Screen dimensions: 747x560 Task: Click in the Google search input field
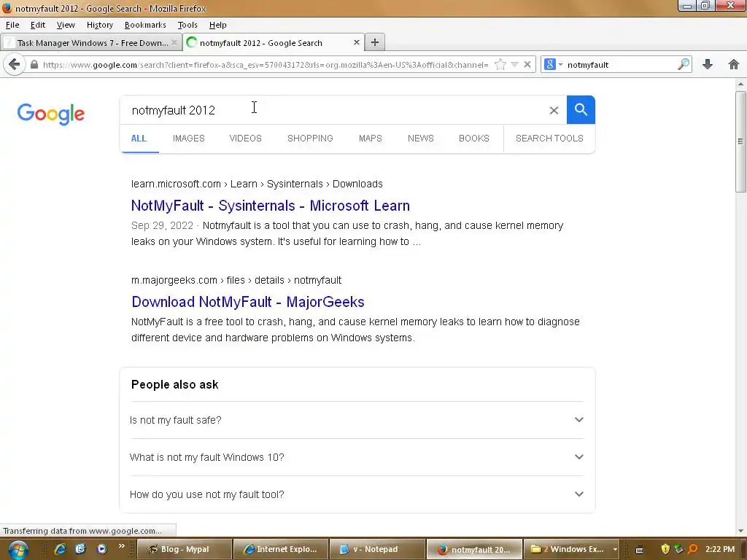pos(333,110)
